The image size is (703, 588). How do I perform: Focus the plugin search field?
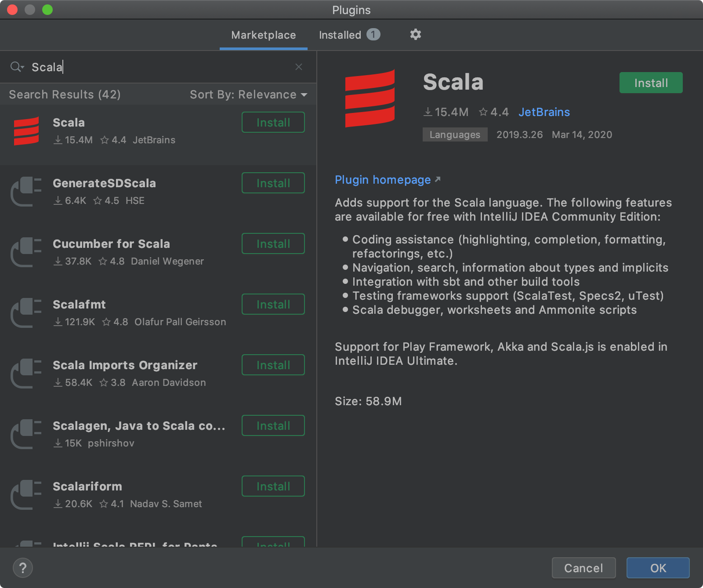158,67
